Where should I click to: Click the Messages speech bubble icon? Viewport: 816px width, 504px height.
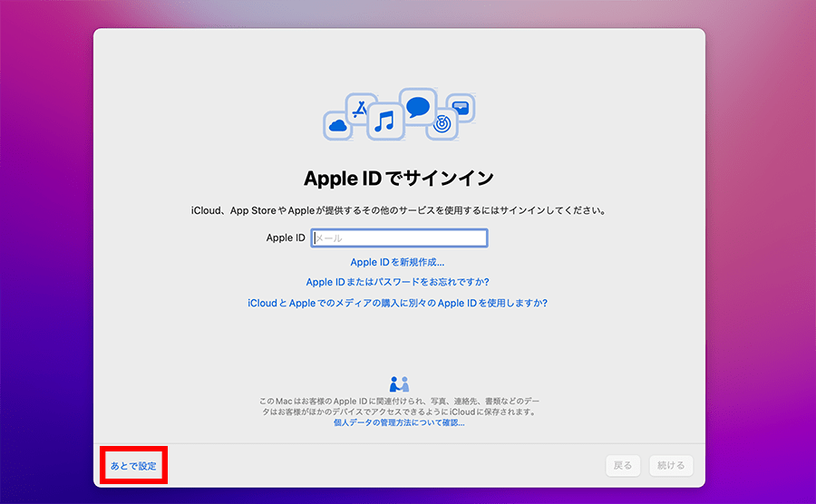pos(418,107)
